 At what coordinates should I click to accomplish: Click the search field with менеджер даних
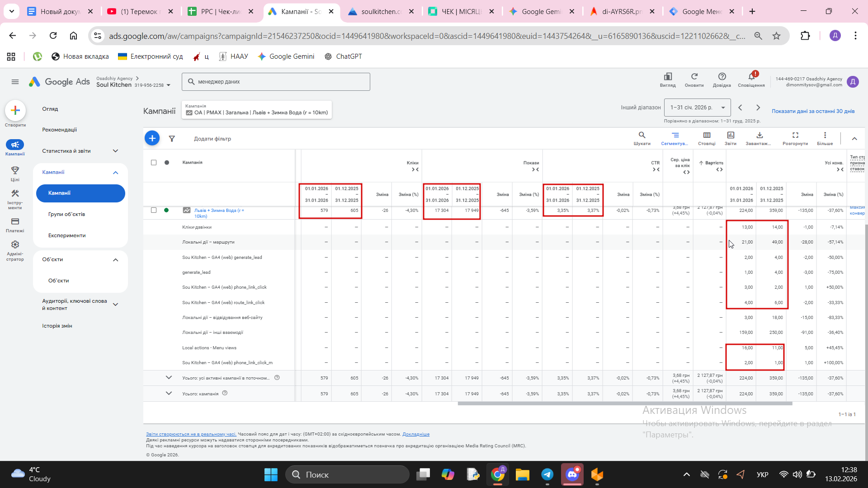276,82
